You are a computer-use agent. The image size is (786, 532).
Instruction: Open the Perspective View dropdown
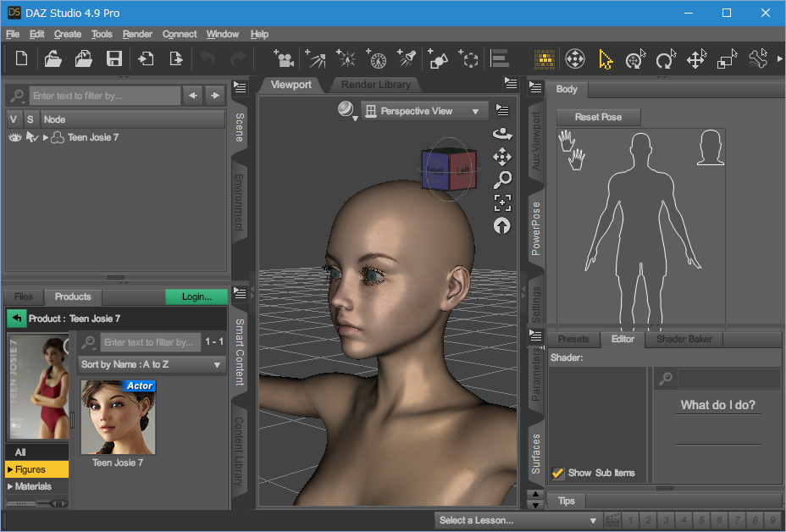coord(424,111)
